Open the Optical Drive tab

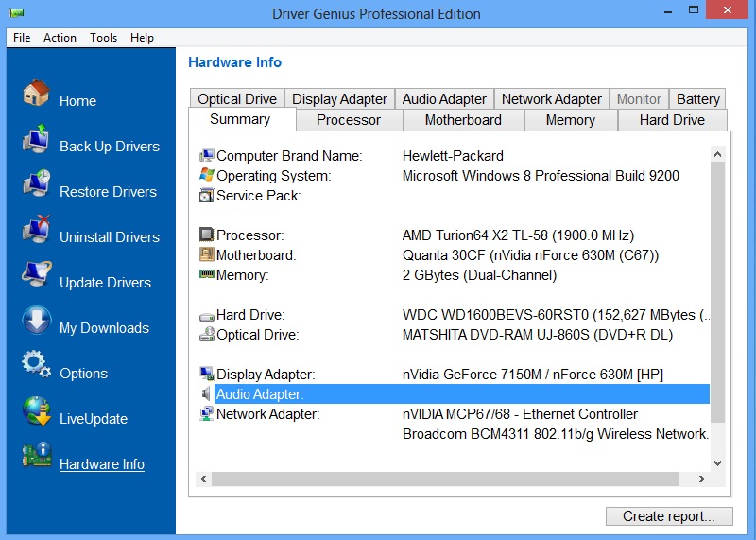237,99
